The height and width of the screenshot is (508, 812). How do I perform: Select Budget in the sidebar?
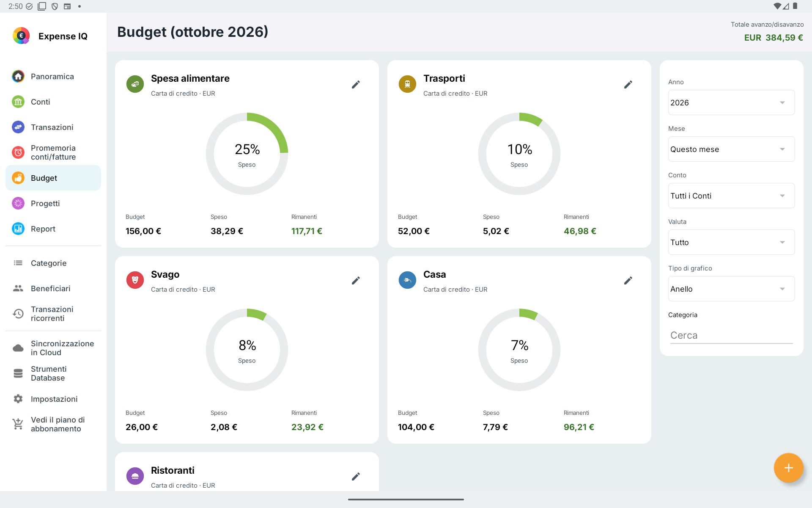[53, 178]
